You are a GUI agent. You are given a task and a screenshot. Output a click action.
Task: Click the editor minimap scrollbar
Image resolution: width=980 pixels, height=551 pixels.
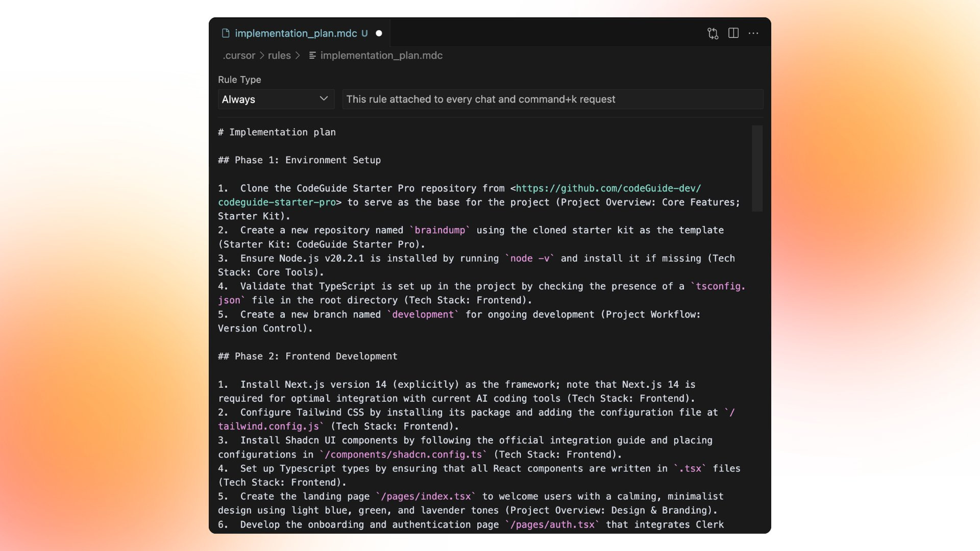coord(757,168)
